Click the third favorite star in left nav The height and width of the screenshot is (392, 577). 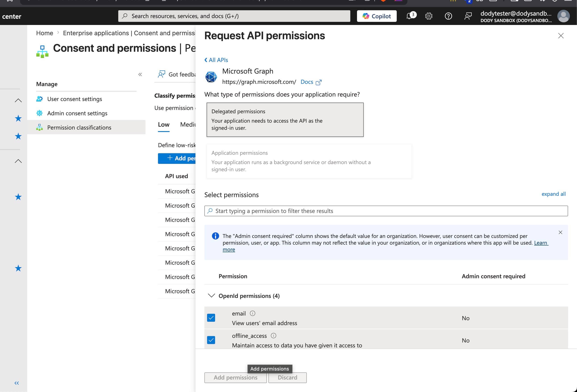click(18, 197)
